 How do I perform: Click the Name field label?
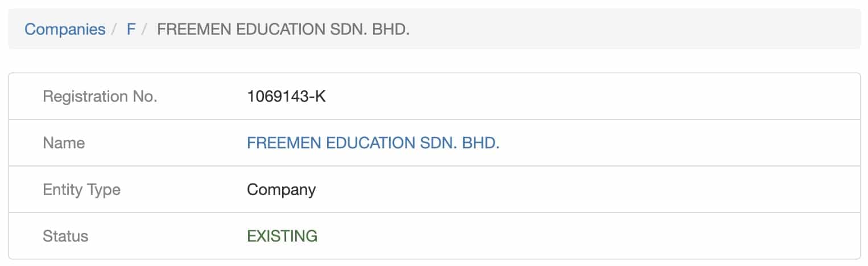[x=64, y=143]
